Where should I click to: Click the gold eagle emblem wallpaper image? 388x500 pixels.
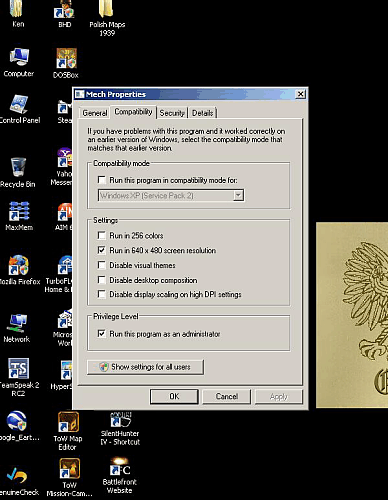click(352, 315)
